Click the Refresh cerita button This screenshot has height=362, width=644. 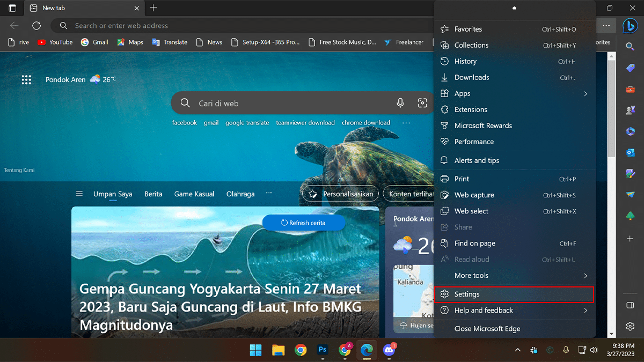click(304, 223)
